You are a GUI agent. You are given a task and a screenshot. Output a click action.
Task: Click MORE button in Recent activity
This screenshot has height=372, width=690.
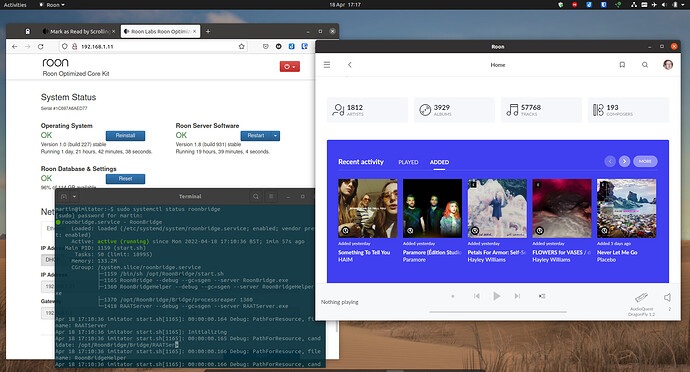click(x=645, y=162)
